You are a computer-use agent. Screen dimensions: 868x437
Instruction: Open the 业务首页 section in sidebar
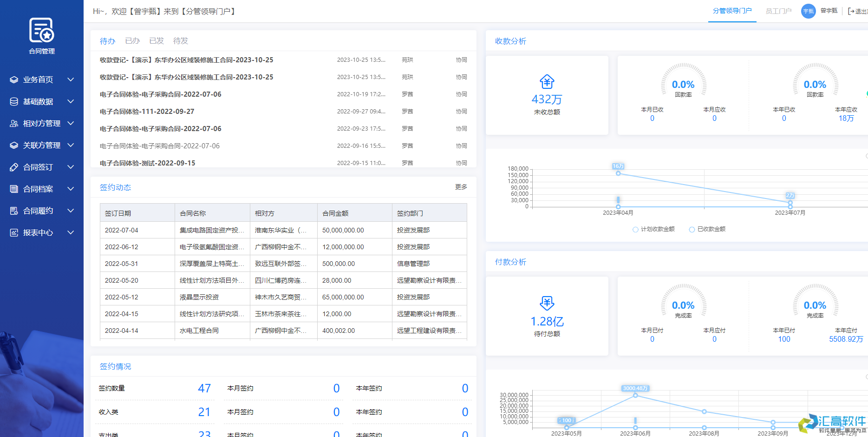tap(13, 79)
